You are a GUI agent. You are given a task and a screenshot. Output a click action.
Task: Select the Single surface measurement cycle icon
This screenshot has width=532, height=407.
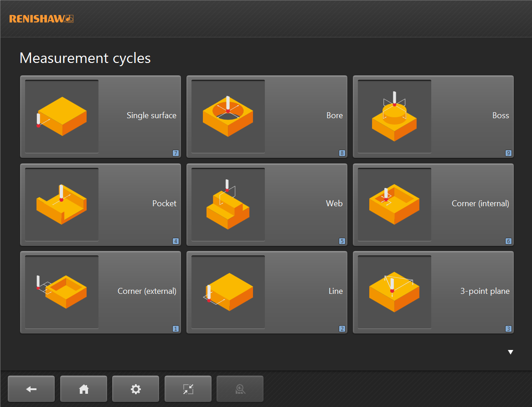point(62,116)
